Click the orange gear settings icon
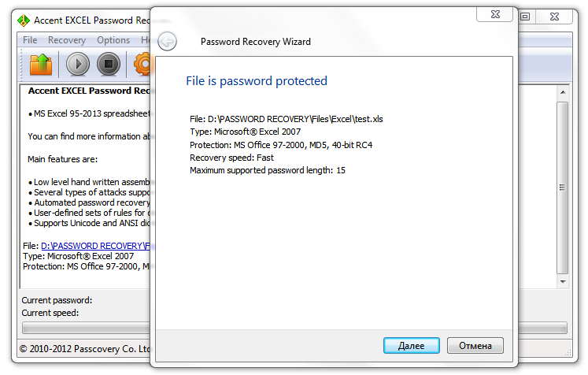 (142, 64)
